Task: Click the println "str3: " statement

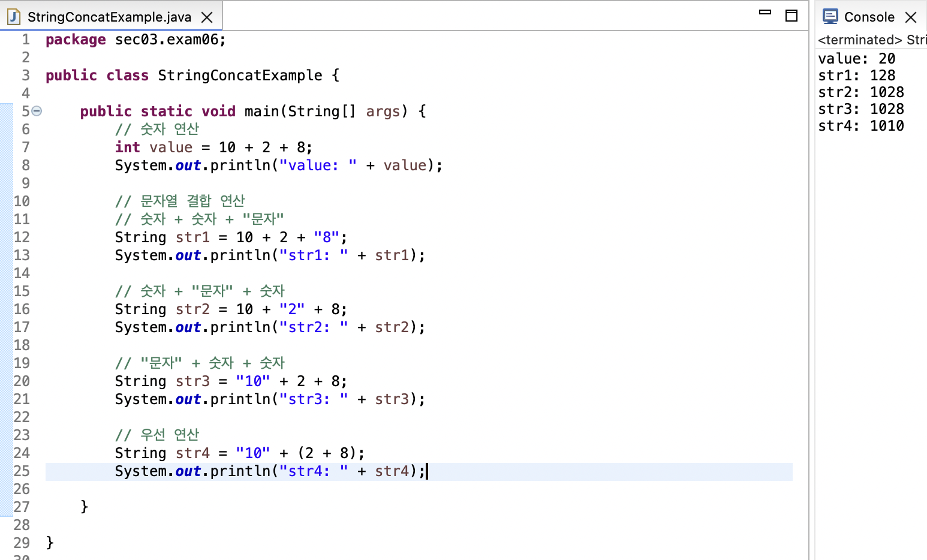Action: point(270,399)
